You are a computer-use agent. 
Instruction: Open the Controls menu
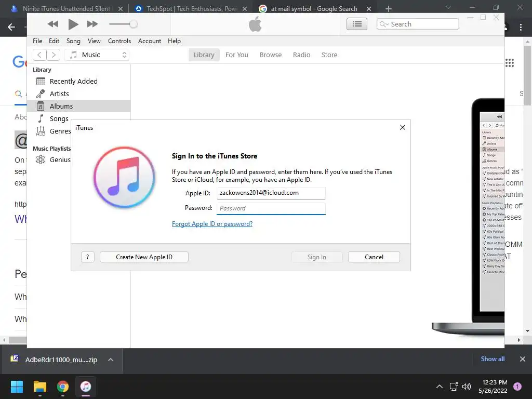[x=119, y=41]
